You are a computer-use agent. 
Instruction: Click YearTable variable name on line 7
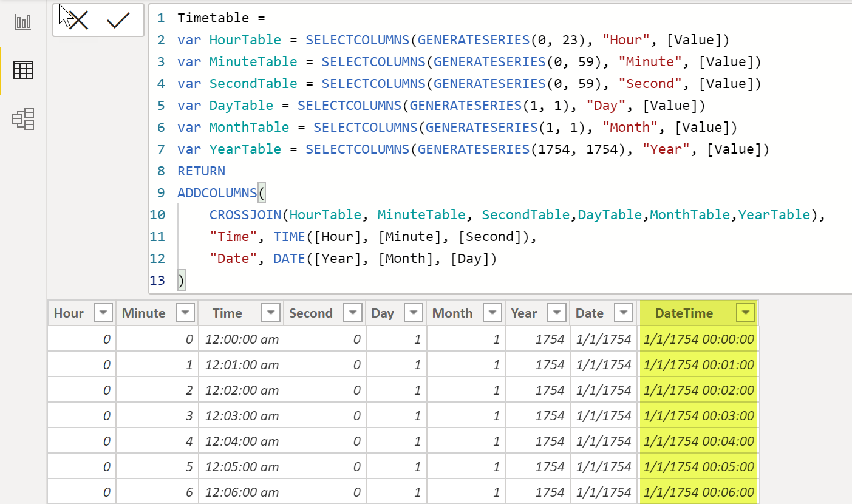pyautogui.click(x=245, y=149)
